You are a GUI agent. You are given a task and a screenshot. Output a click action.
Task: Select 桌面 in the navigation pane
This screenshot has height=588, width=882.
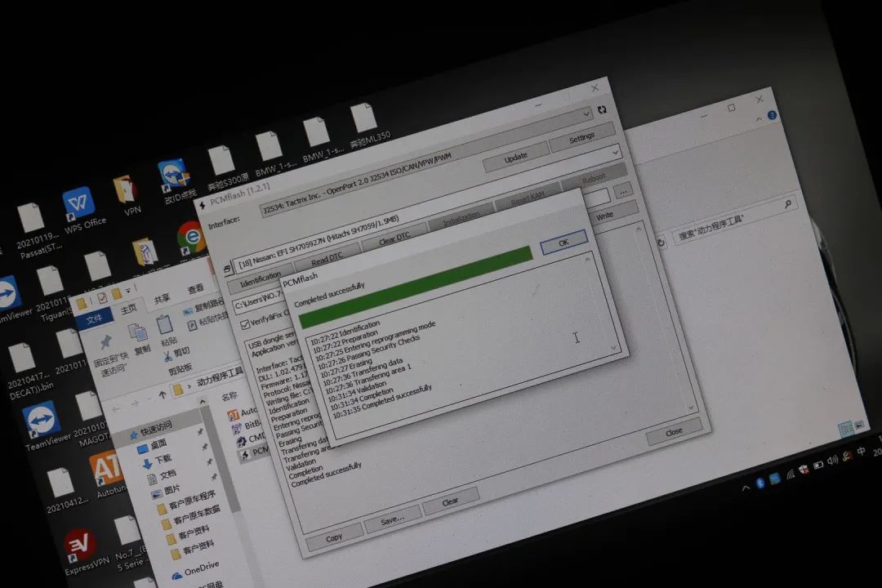(153, 446)
